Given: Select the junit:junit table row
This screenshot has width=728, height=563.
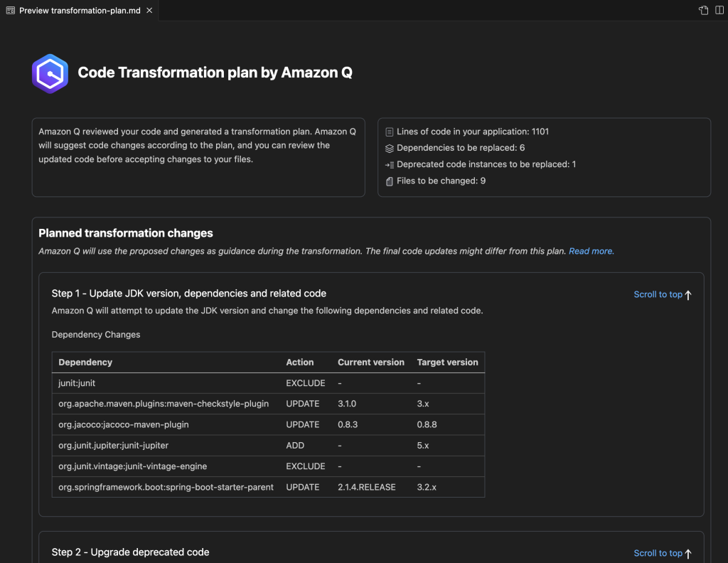Looking at the screenshot, I should 213,382.
